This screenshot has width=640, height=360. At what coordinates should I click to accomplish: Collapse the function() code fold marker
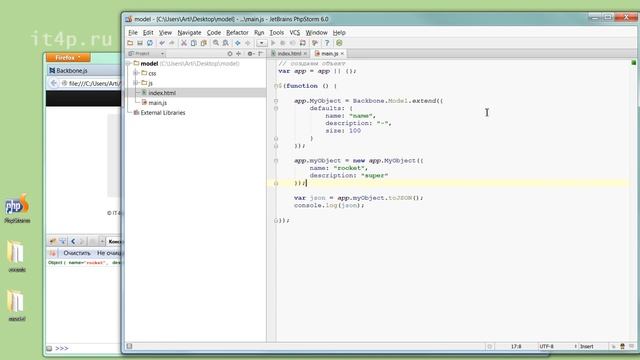click(x=276, y=86)
